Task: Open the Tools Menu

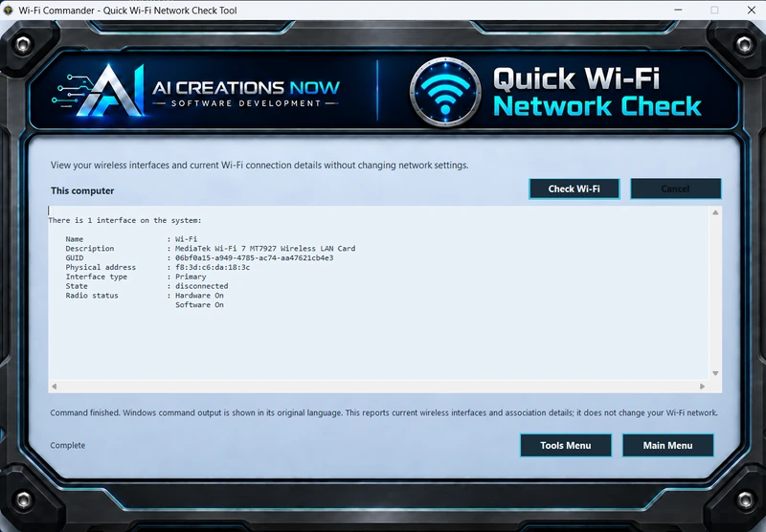Action: pos(566,445)
